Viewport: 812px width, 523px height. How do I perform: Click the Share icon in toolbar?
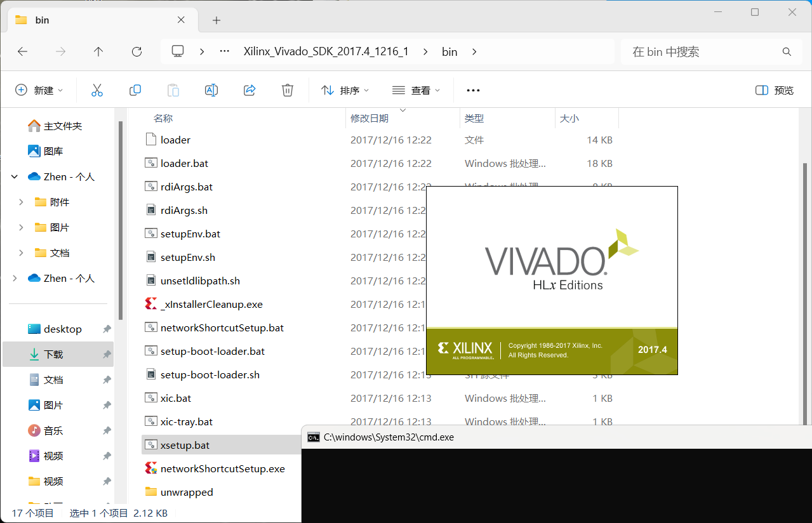(250, 90)
